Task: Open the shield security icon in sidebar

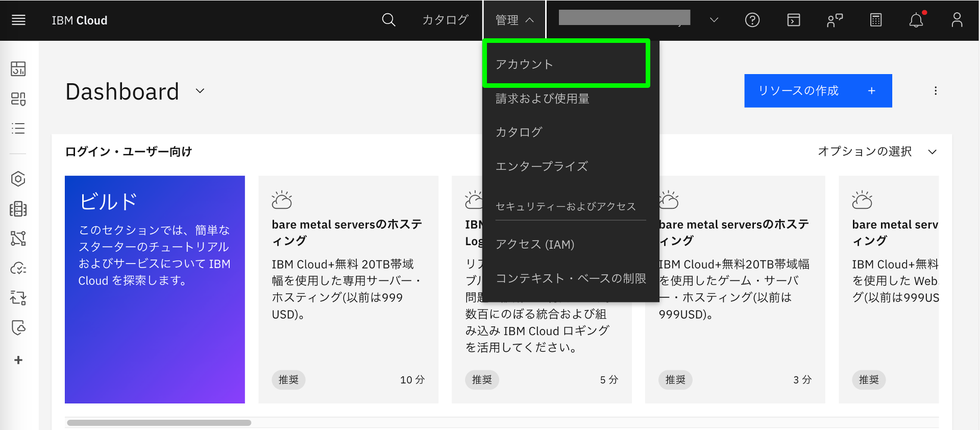Action: [18, 327]
